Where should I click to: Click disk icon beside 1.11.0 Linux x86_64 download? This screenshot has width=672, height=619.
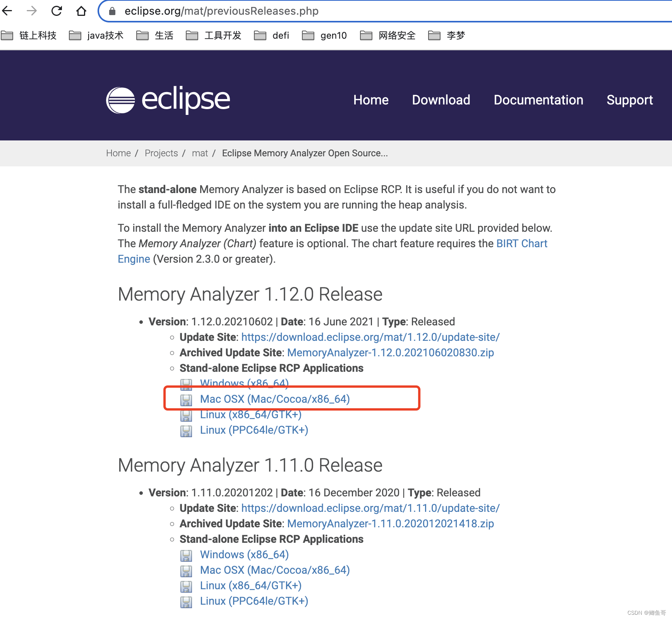pos(186,586)
